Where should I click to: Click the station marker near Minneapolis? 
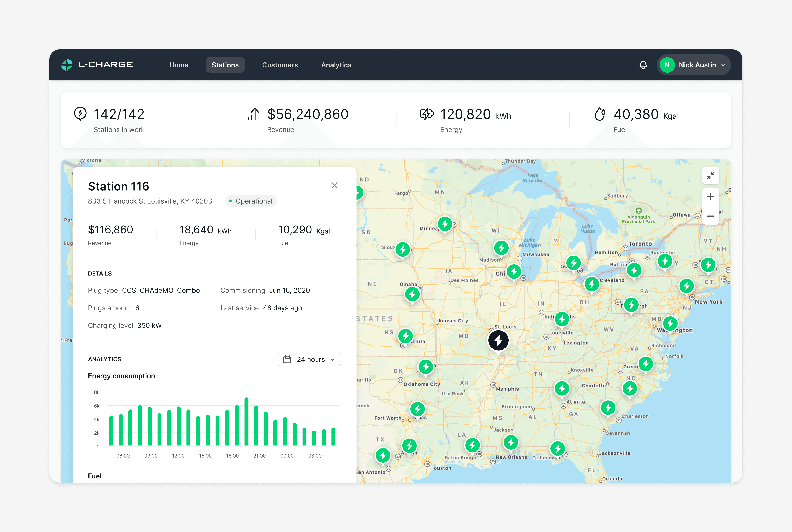pos(445,224)
